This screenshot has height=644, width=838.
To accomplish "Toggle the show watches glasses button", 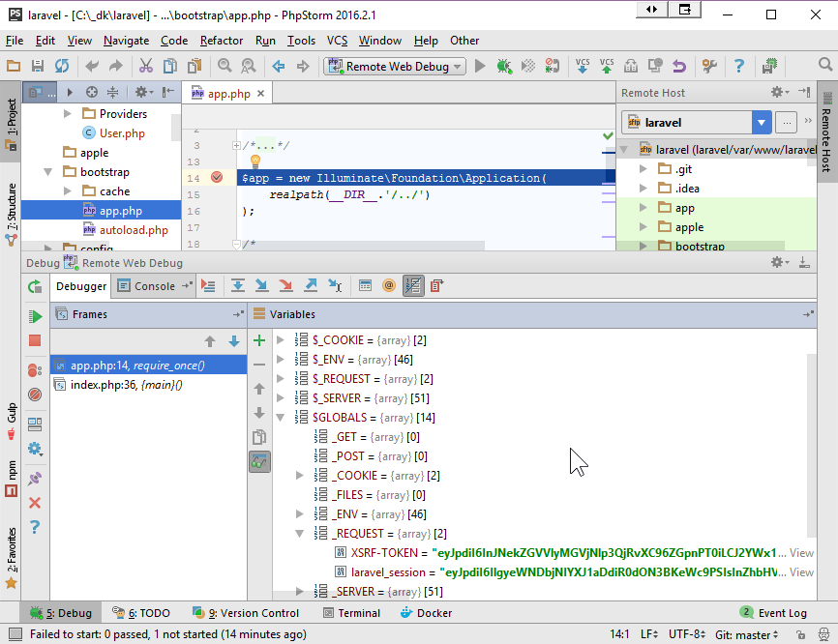I will point(258,461).
